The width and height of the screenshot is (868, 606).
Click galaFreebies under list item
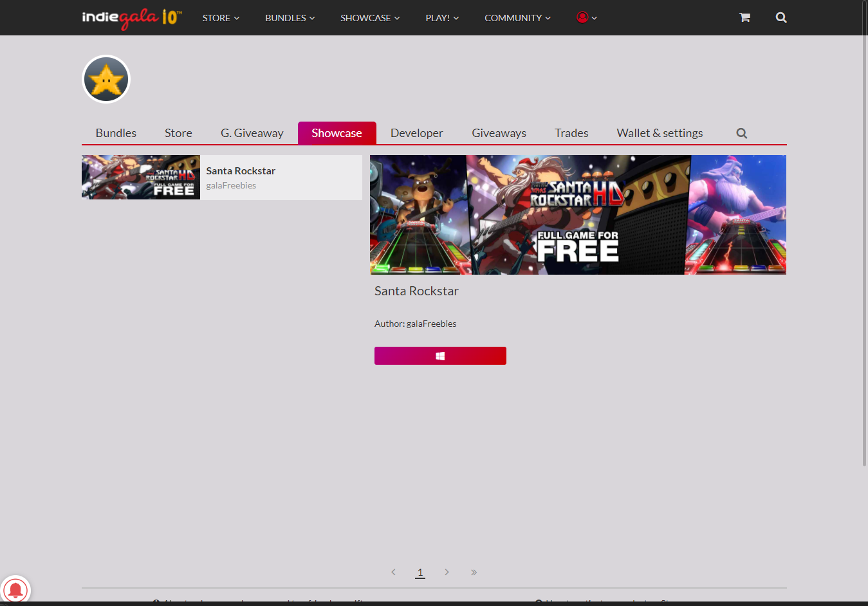(231, 185)
